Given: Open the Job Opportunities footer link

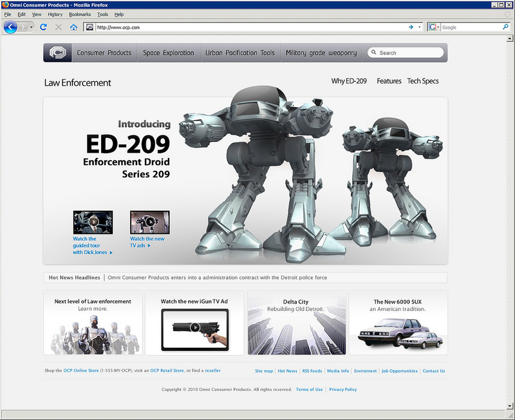Looking at the screenshot, I should coord(399,370).
